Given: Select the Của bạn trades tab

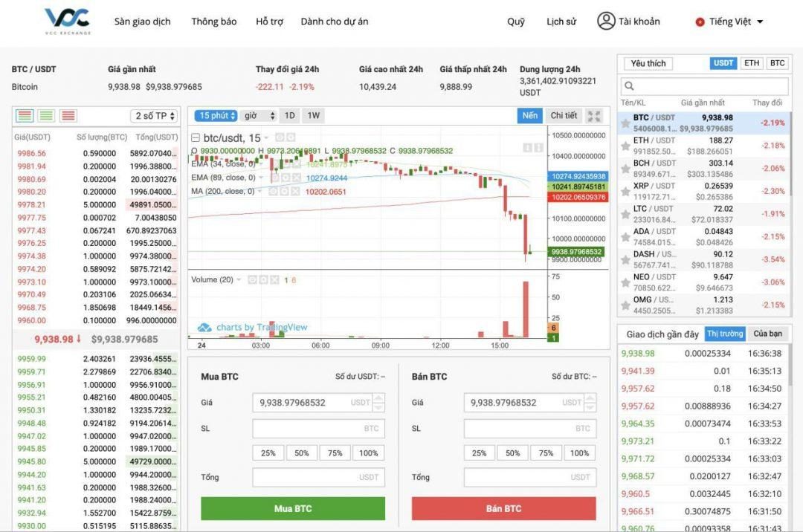Looking at the screenshot, I should 767,334.
